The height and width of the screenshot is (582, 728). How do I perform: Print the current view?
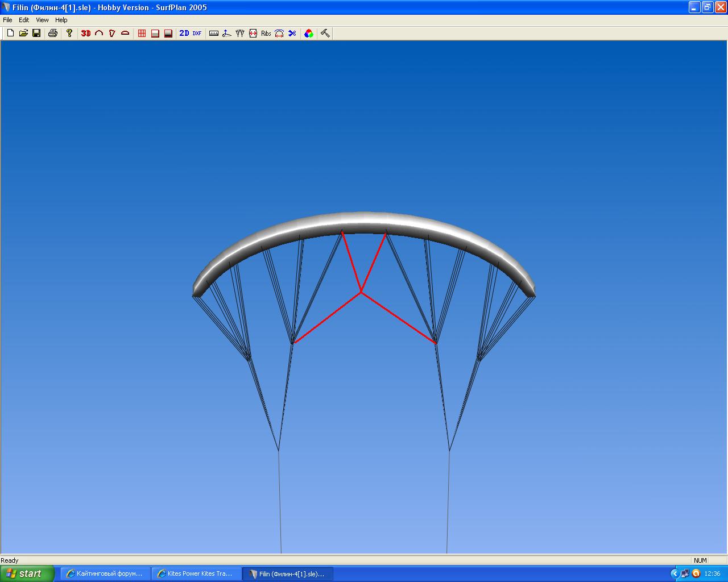pyautogui.click(x=53, y=34)
